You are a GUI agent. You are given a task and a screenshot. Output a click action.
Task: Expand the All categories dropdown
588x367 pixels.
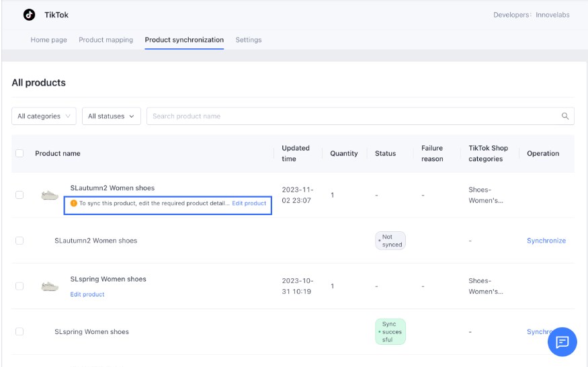(x=44, y=116)
